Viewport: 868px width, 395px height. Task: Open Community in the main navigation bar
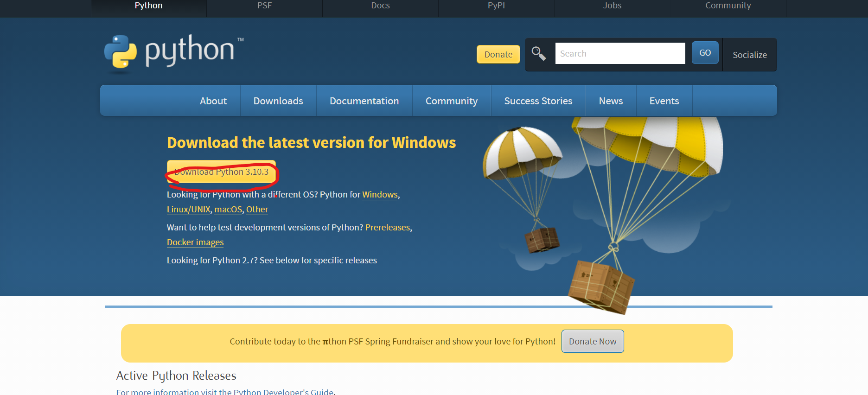click(x=452, y=101)
